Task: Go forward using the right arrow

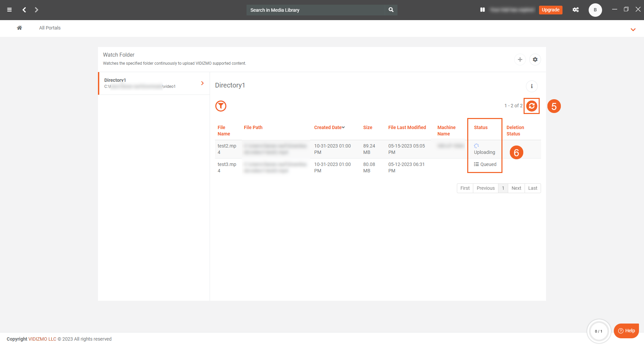Action: [37, 10]
